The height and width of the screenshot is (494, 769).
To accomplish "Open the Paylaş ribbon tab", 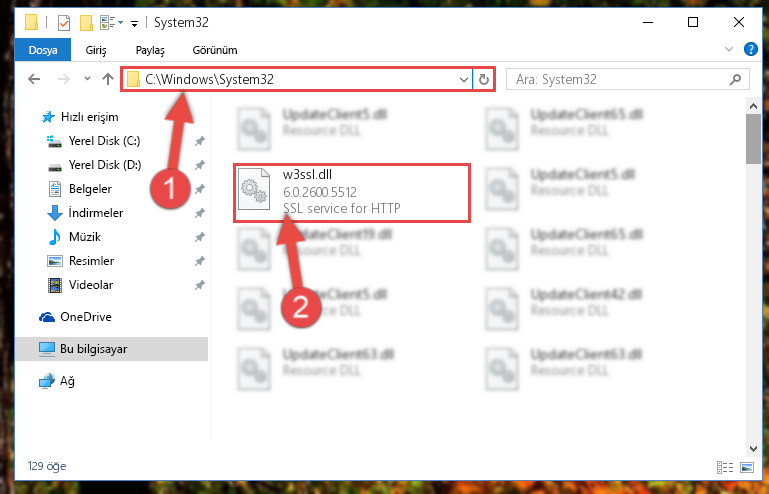I will point(150,50).
